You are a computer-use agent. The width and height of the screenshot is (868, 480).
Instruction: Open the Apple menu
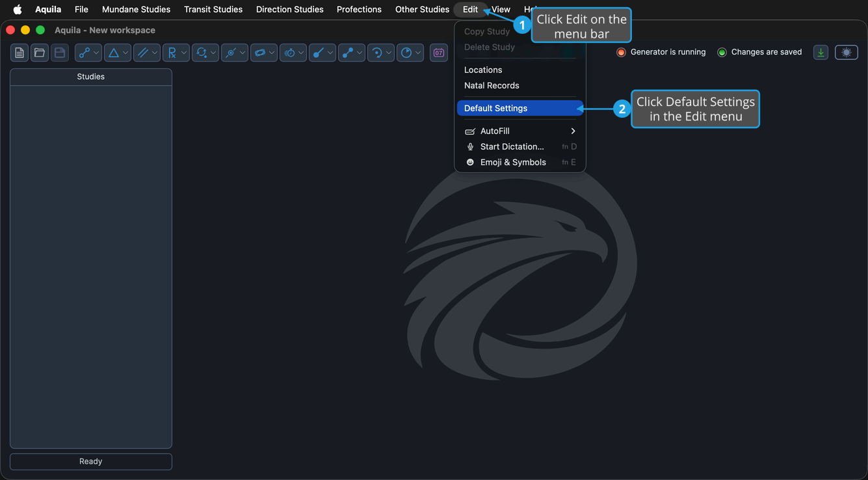pos(18,9)
